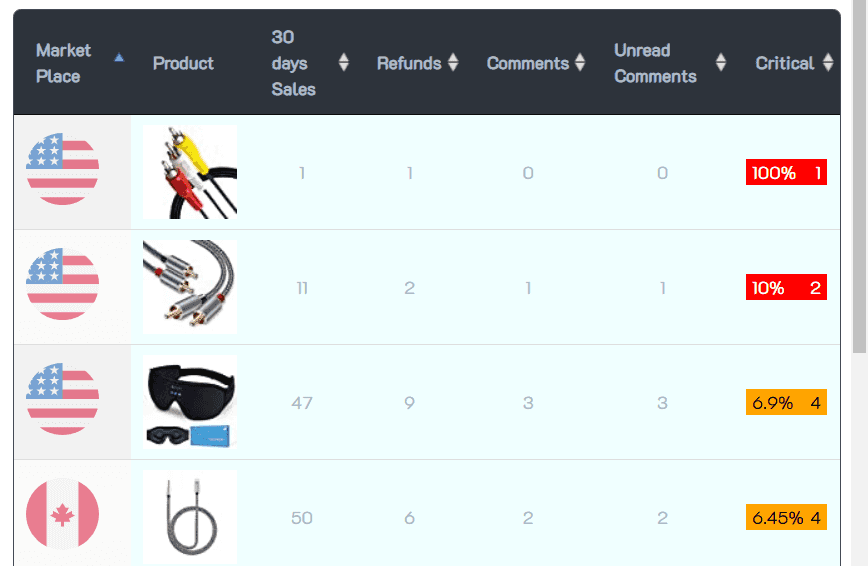This screenshot has width=868, height=566.
Task: Open the sleep mask product thumbnail
Action: (190, 402)
